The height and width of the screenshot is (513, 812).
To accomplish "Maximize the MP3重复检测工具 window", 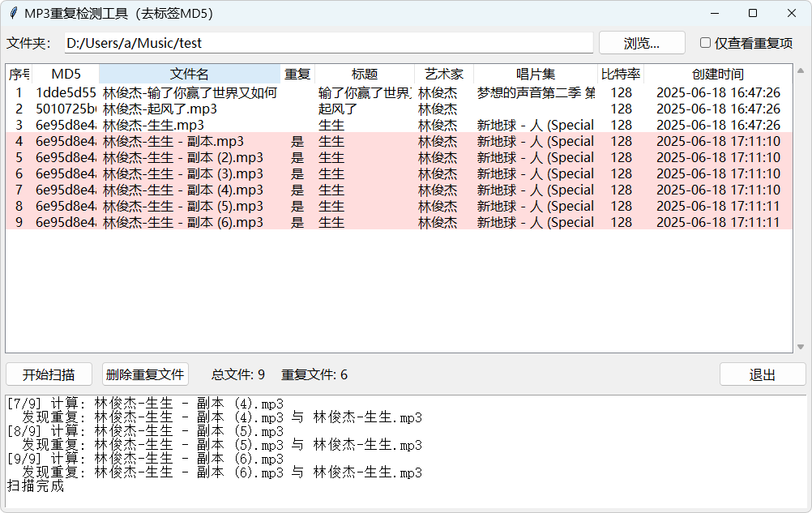I will [x=753, y=13].
